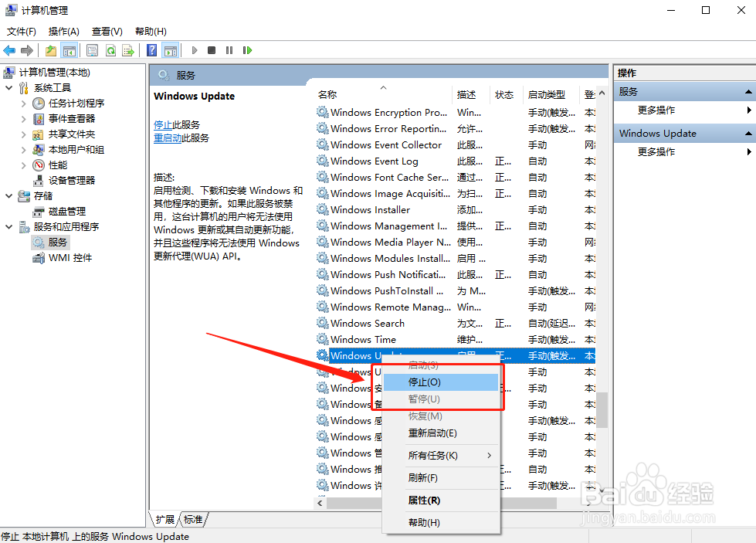
Task: Select the Windows Installer service row
Action: (456, 210)
